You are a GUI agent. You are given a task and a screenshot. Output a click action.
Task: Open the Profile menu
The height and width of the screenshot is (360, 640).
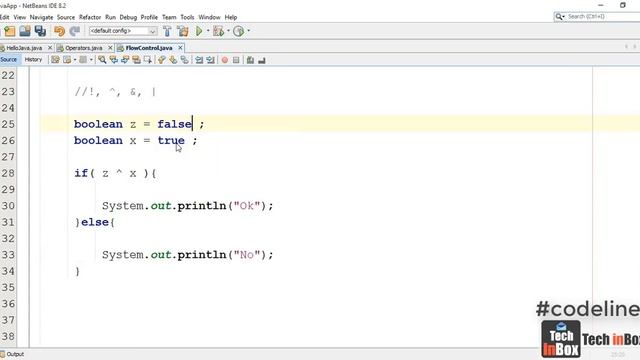click(149, 17)
